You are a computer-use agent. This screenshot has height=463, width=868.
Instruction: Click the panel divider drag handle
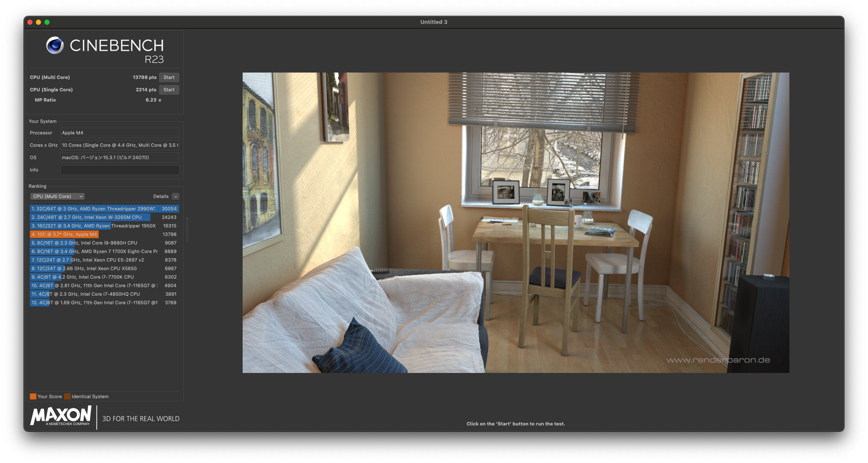pos(187,230)
